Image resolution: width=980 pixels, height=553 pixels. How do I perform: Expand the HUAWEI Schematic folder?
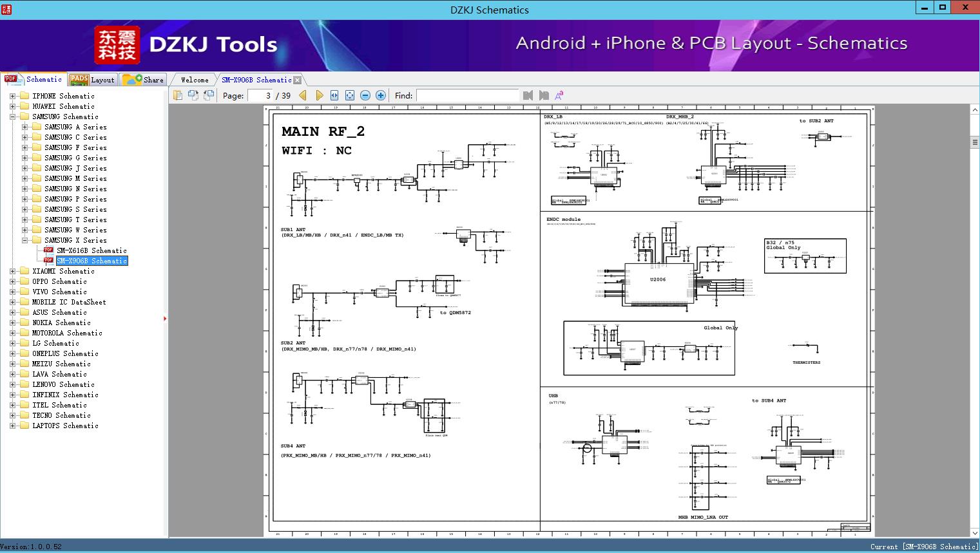tap(13, 106)
